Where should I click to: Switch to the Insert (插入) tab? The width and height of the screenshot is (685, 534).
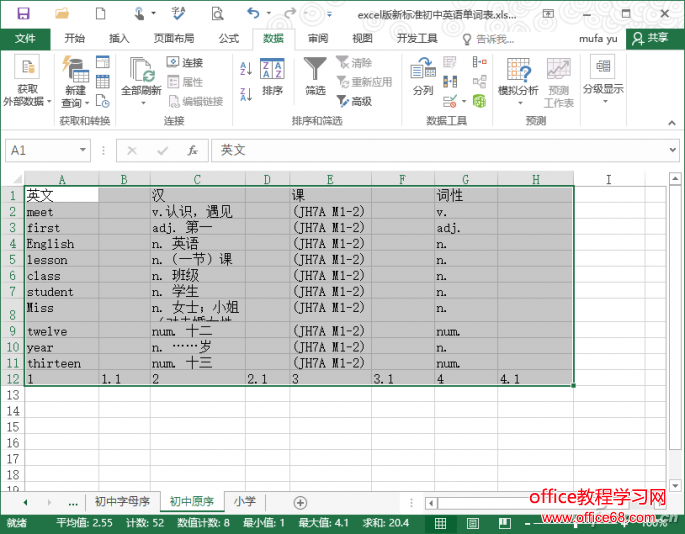click(119, 38)
